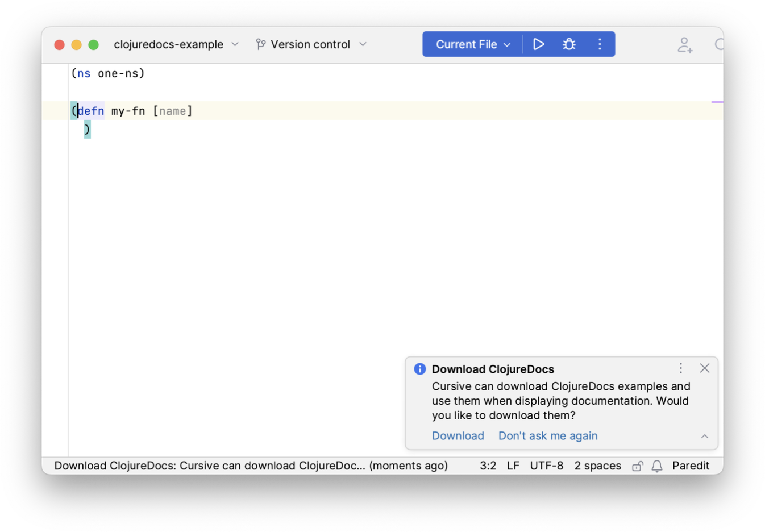The height and width of the screenshot is (532, 765).
Task: Open the add collaborator person icon
Action: (685, 45)
